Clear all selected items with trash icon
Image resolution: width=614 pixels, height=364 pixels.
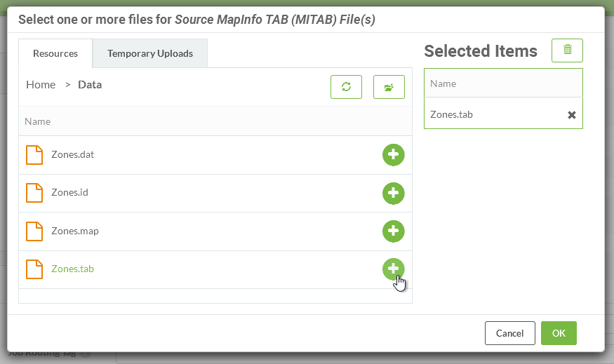pos(567,50)
